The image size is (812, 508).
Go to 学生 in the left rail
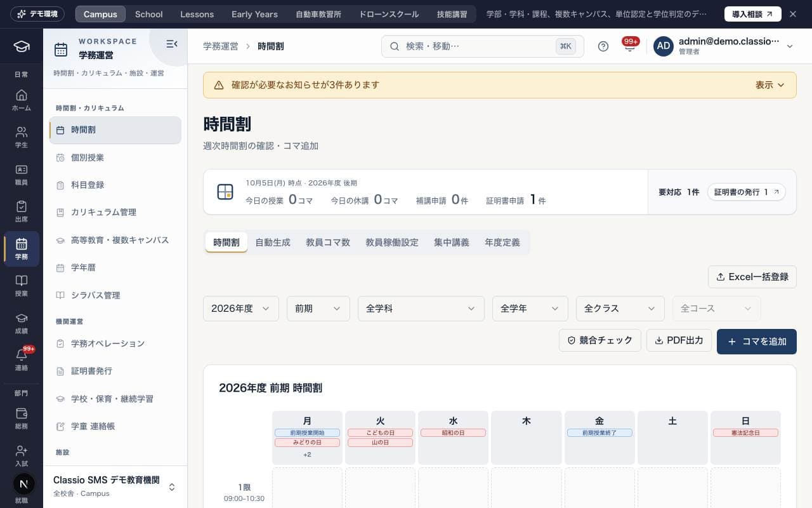click(22, 137)
